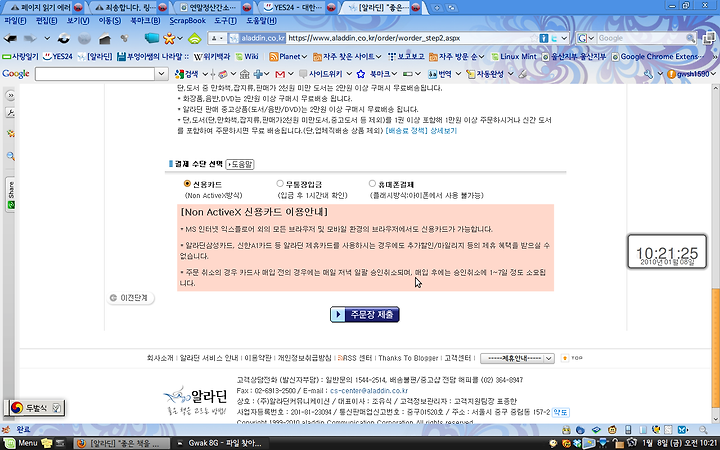
Task: Click the green Wi-Fi diamond icon
Action: pyautogui.click(x=195, y=39)
